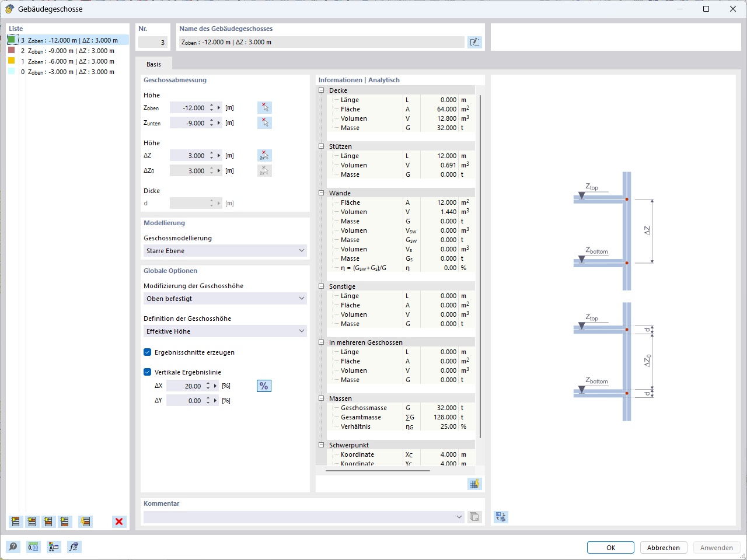
Task: Click the stepper arrows of the Zunten field
Action: tap(211, 123)
